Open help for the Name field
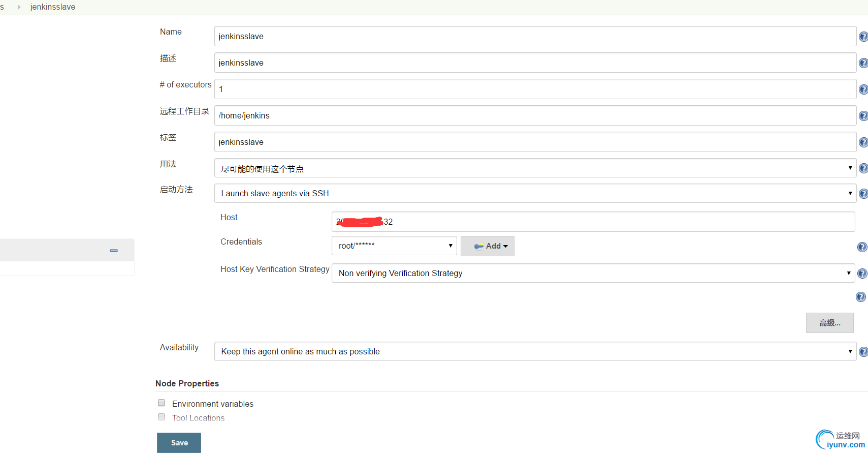Viewport: 868px width, 453px height. [x=863, y=37]
